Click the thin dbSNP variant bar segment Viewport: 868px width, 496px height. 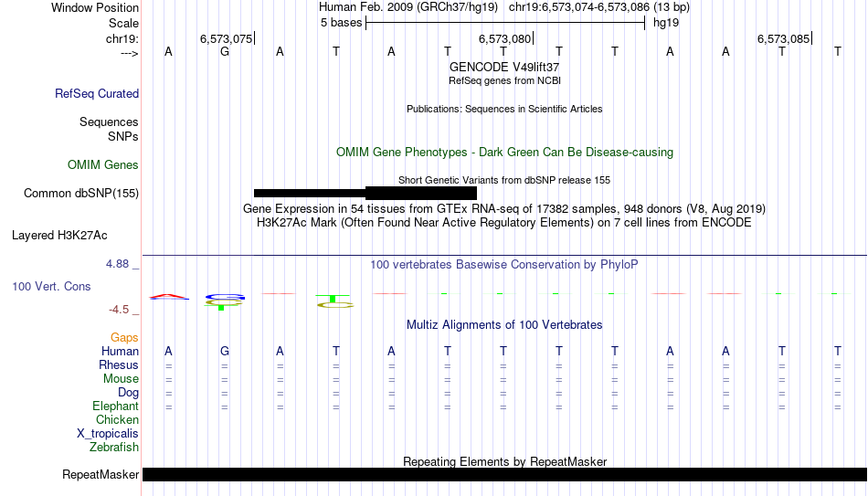tap(310, 194)
